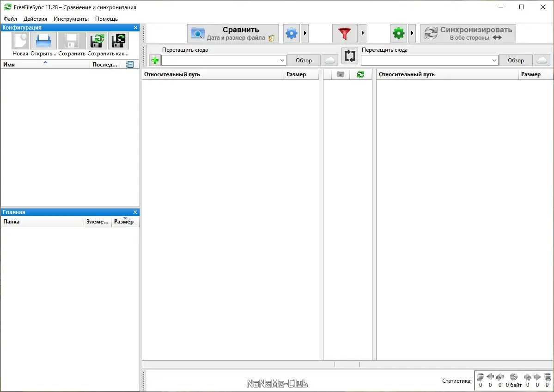Click the camera column icon in the middle grid
Image resolution: width=554 pixels, height=392 pixels.
(x=340, y=74)
